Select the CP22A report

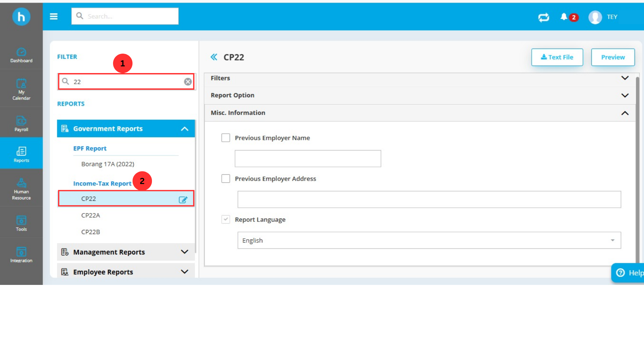point(91,215)
